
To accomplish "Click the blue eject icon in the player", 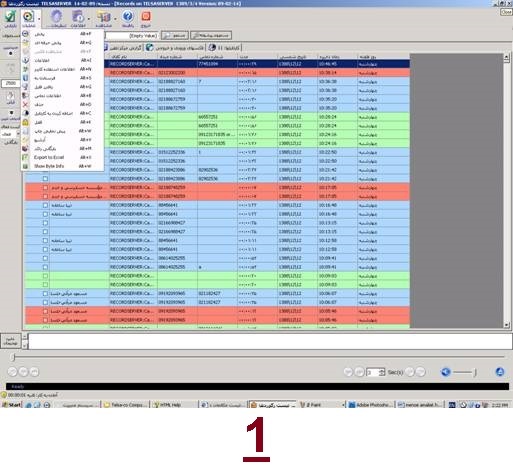I will pos(500,372).
